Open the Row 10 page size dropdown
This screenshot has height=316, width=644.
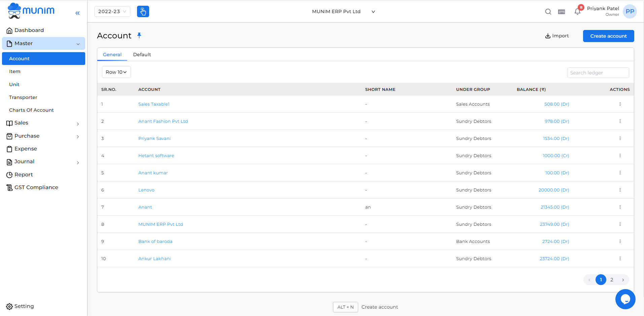coord(116,72)
